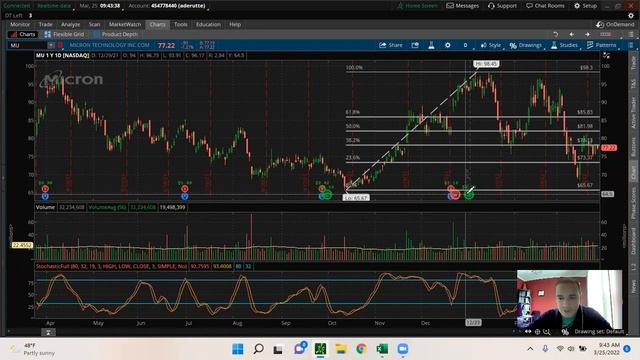Toggle OnDemand mode
Image resolution: width=640 pixels, height=360 pixels.
tap(615, 24)
